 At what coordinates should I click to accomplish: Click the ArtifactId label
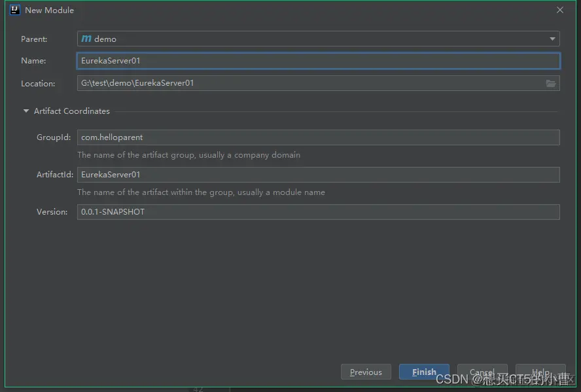pyautogui.click(x=55, y=175)
